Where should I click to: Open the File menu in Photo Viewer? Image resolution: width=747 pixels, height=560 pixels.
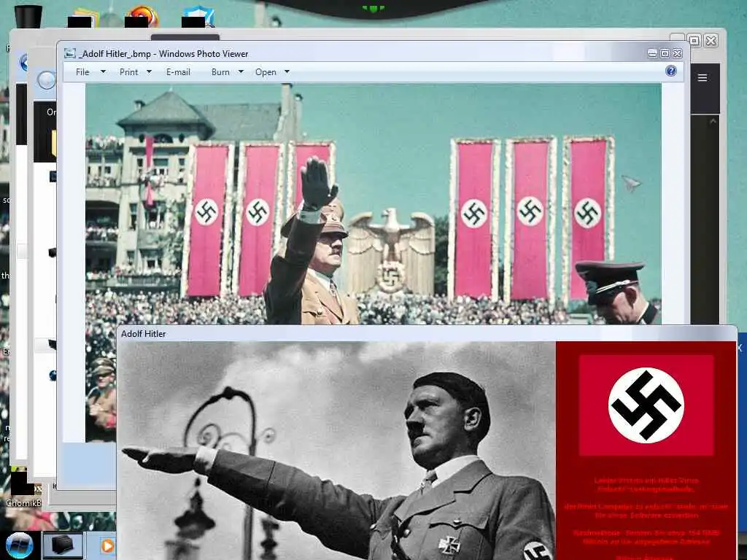82,72
